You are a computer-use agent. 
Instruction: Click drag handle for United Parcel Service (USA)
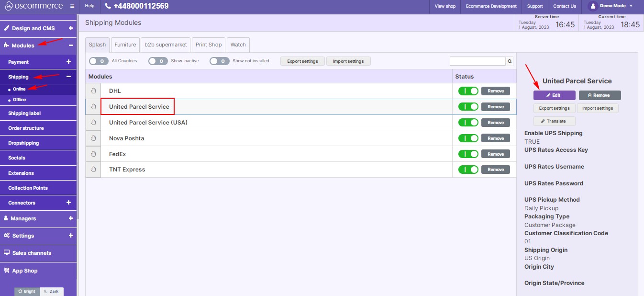pyautogui.click(x=93, y=122)
